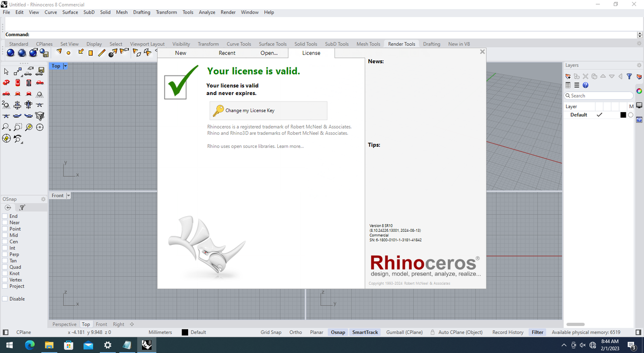Toggle Grid Snap in status bar
This screenshot has height=353, width=644.
point(271,332)
